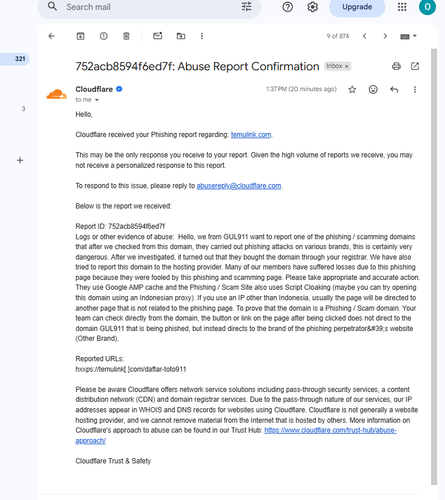
Task: Delete this email
Action: [126, 36]
